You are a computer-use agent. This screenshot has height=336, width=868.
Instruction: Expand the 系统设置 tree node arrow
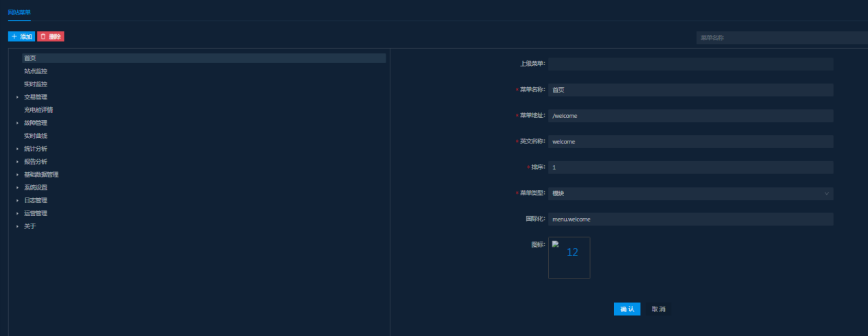tap(18, 188)
